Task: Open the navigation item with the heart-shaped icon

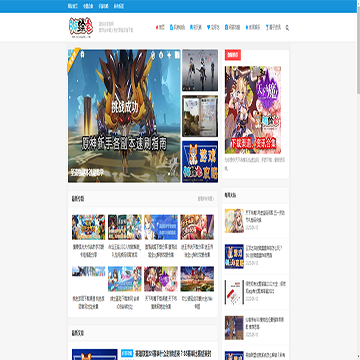Action: coord(213,27)
